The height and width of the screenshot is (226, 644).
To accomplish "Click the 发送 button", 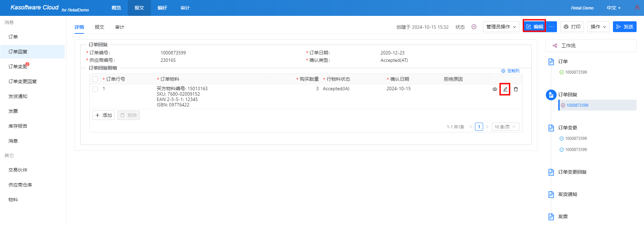I will click(x=624, y=27).
